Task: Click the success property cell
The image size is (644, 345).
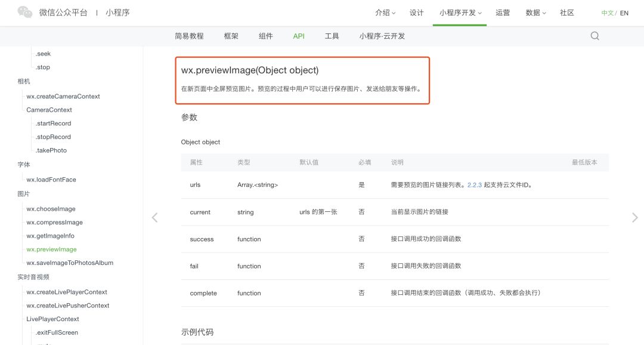Action: (x=202, y=239)
